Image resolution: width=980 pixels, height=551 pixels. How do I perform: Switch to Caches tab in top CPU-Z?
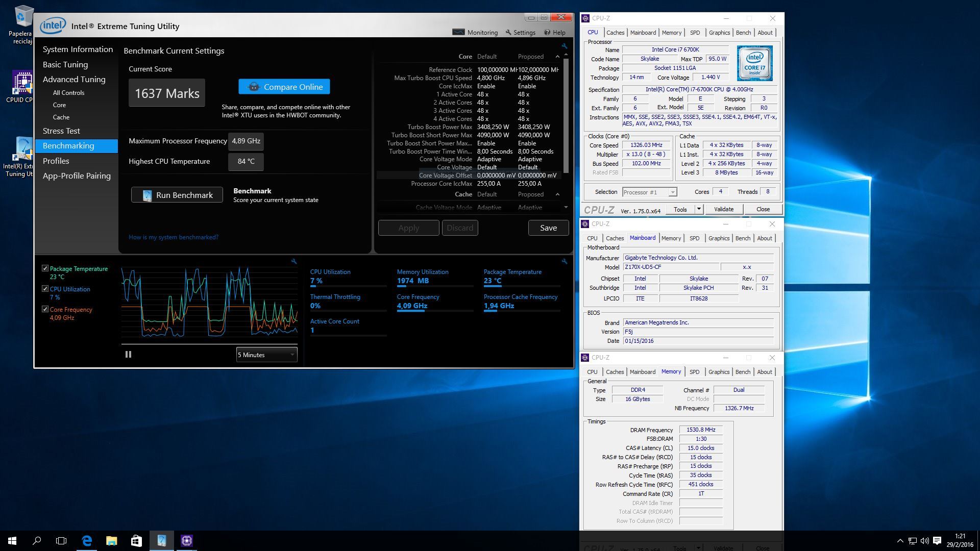coord(615,33)
